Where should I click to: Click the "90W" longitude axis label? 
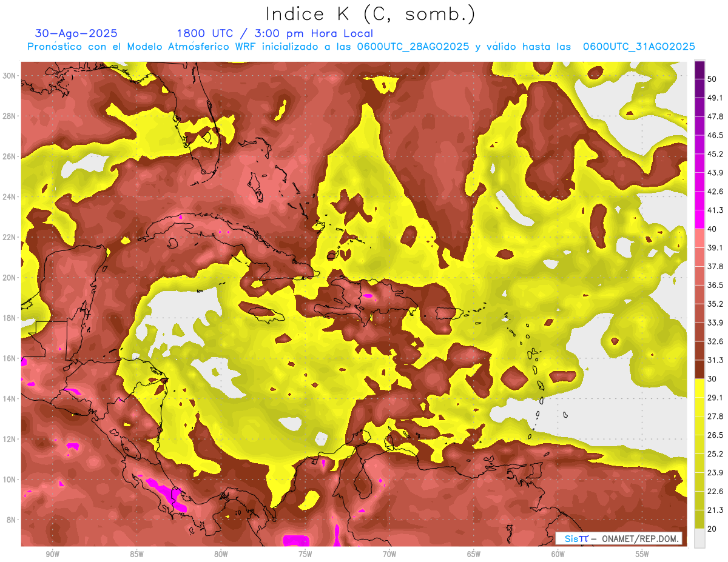click(x=52, y=555)
